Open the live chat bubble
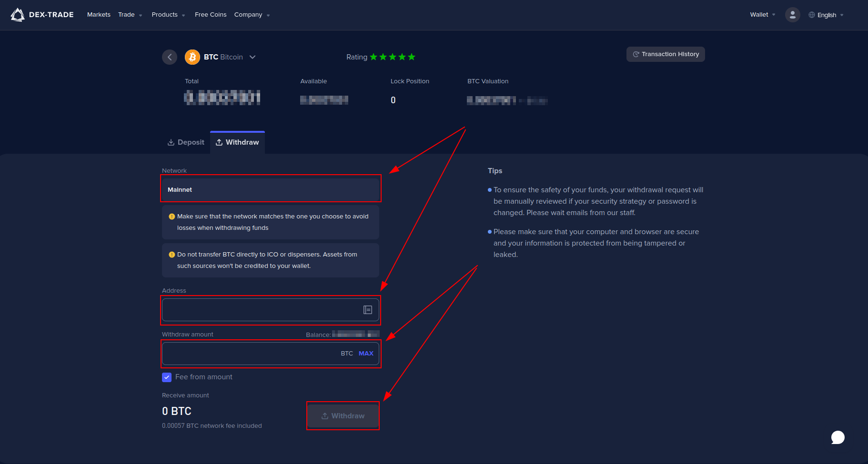This screenshot has width=868, height=464. click(x=838, y=437)
